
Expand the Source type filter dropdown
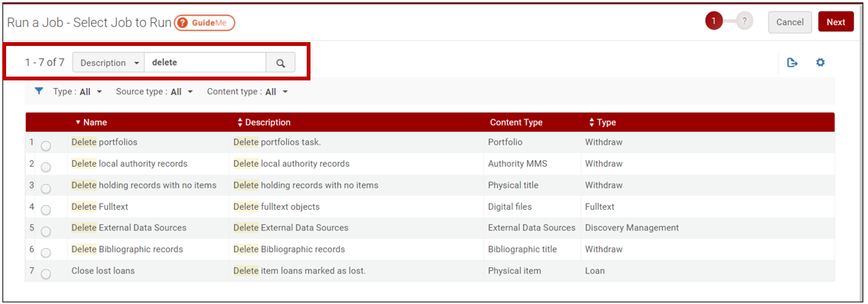(154, 92)
